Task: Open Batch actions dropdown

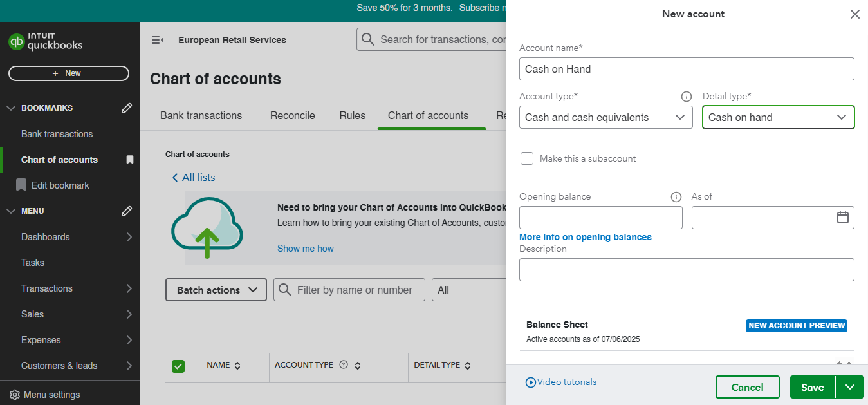Action: [216, 290]
